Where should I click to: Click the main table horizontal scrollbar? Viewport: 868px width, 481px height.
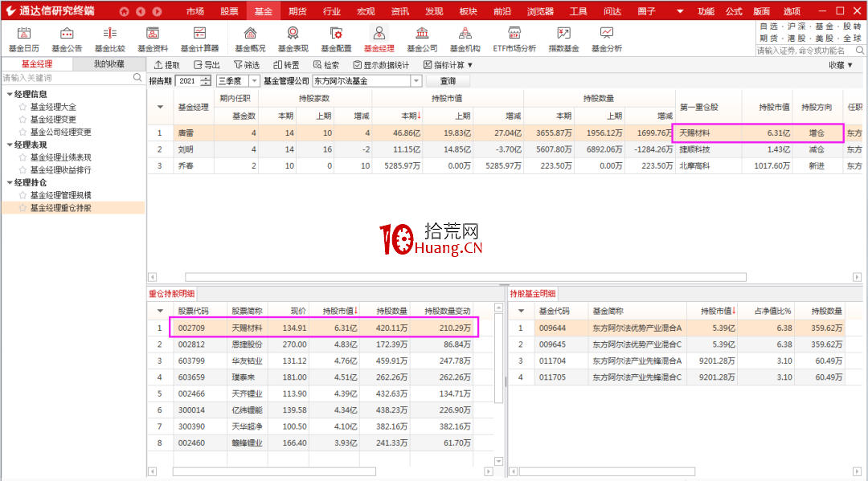465,277
